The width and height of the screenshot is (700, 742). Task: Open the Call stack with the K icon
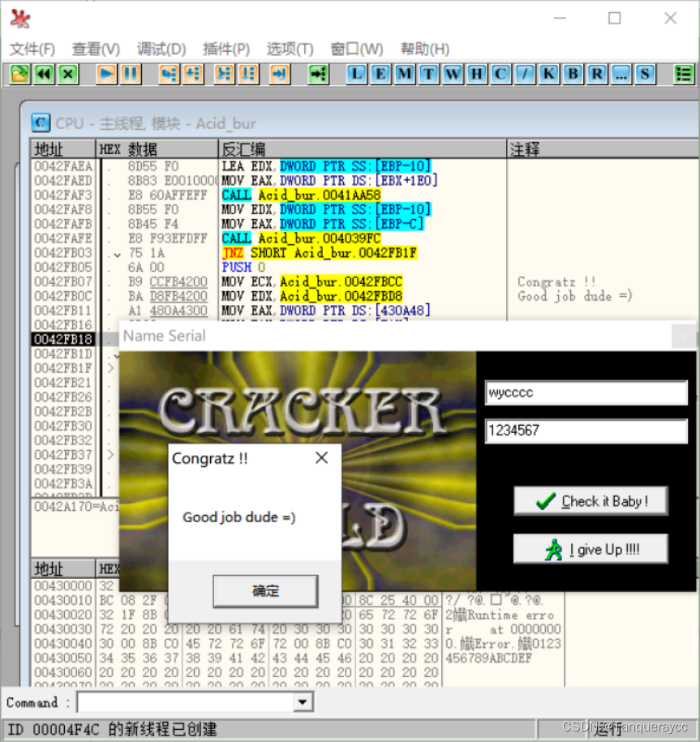[x=548, y=74]
